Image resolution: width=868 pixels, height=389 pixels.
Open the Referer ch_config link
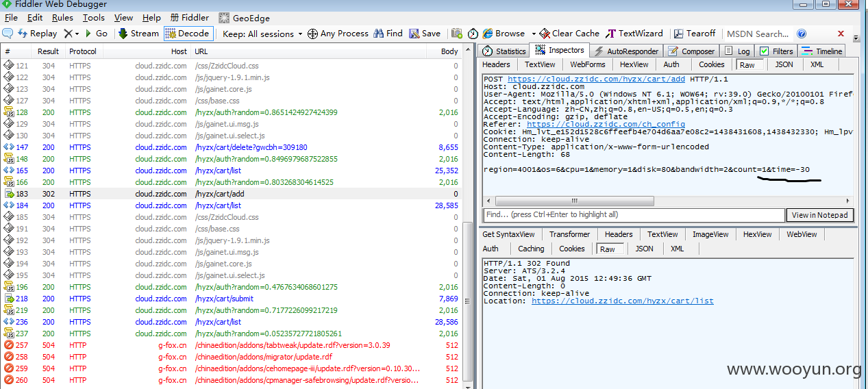coord(606,125)
